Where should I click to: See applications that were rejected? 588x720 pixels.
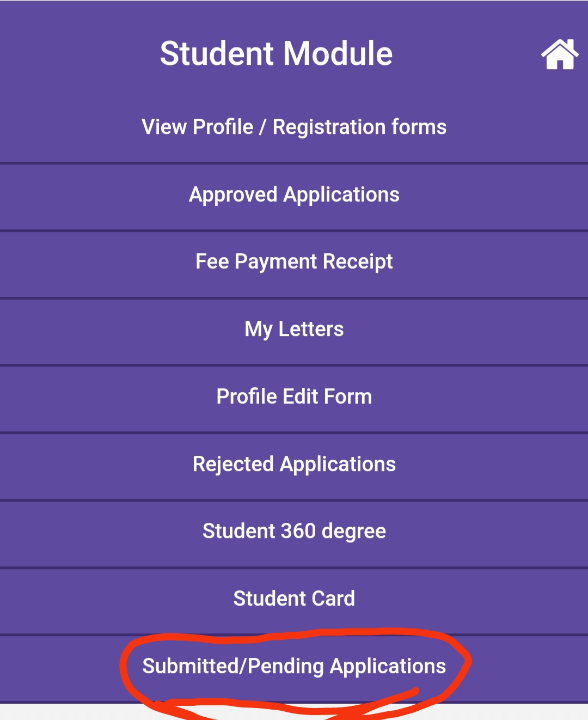pyautogui.click(x=294, y=464)
